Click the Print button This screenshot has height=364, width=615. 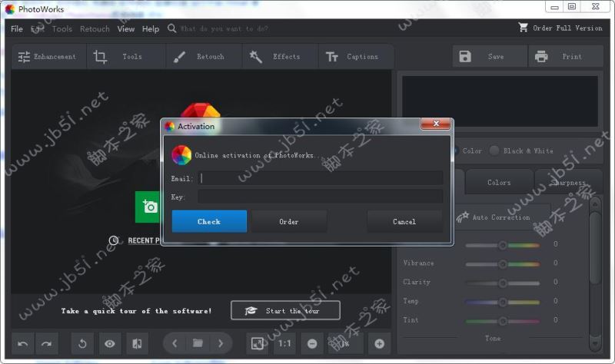coord(566,56)
